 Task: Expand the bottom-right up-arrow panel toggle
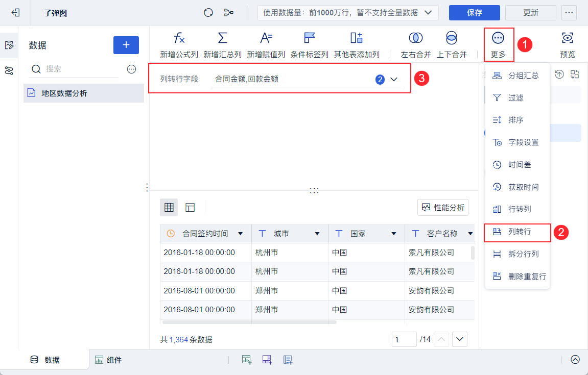(575, 360)
